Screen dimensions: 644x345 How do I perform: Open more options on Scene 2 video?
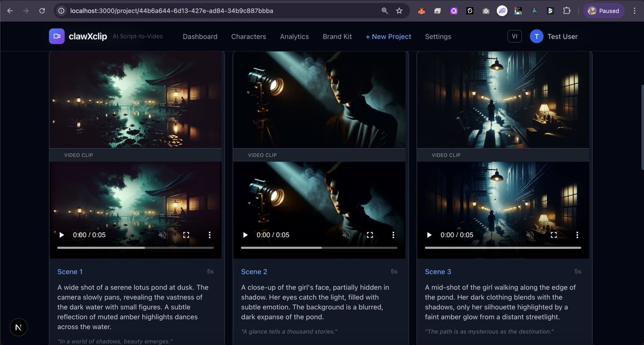click(393, 235)
